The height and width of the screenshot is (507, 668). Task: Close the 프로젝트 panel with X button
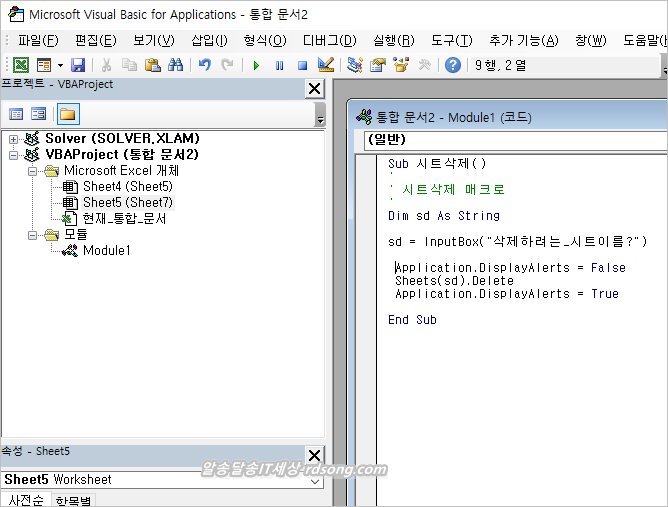(314, 89)
